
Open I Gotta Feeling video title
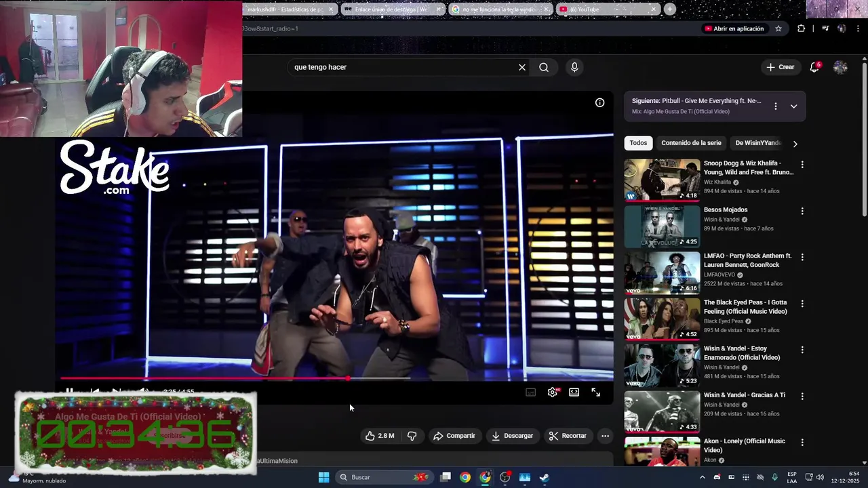(745, 307)
